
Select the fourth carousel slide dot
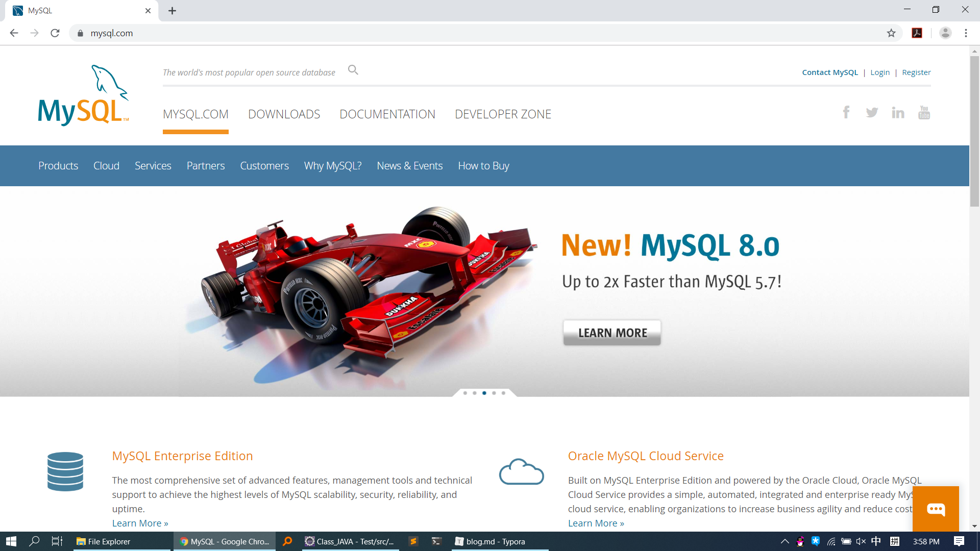tap(494, 393)
